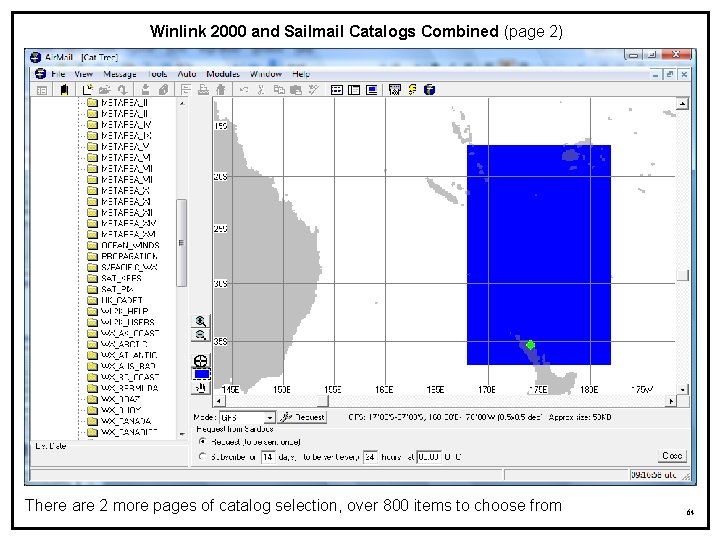720x540 pixels.
Task: Click the Request button
Action: click(303, 417)
